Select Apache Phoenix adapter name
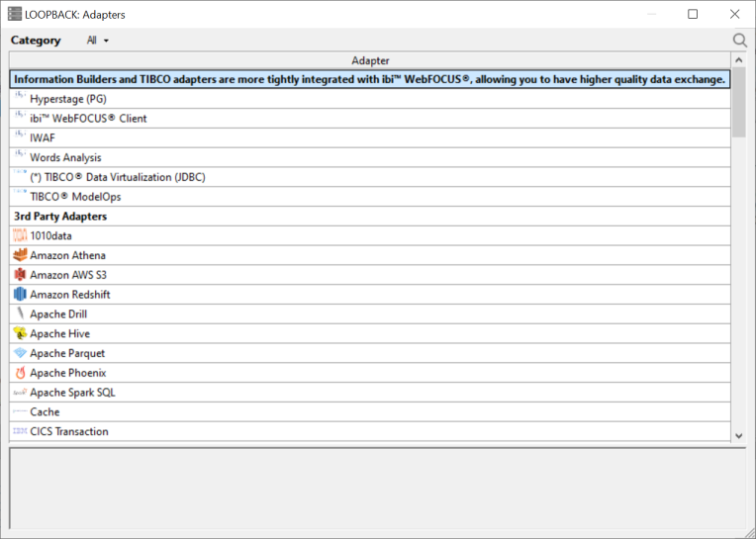 (x=68, y=373)
